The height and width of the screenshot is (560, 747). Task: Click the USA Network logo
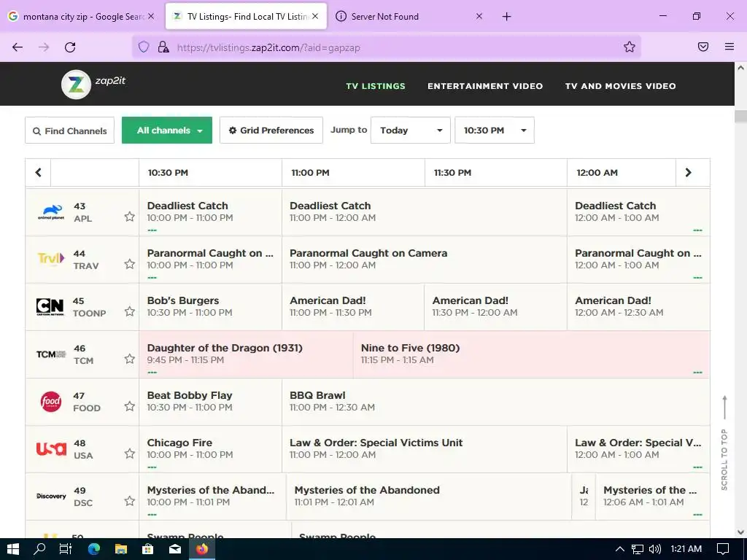point(51,448)
